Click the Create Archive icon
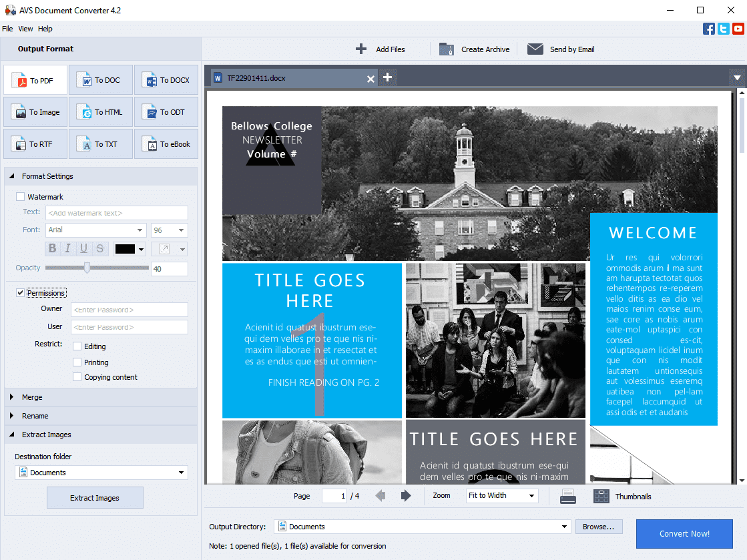Image resolution: width=747 pixels, height=560 pixels. pos(447,49)
